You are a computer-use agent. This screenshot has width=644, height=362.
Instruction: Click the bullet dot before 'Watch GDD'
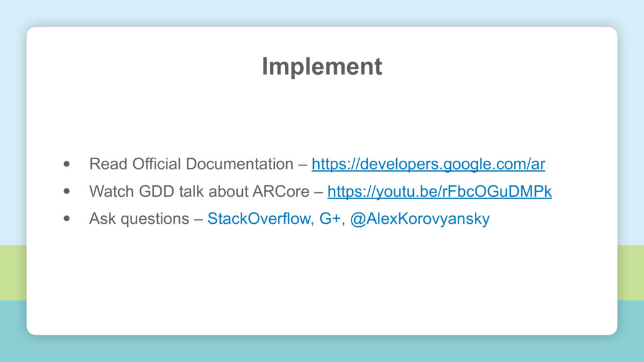pyautogui.click(x=67, y=191)
